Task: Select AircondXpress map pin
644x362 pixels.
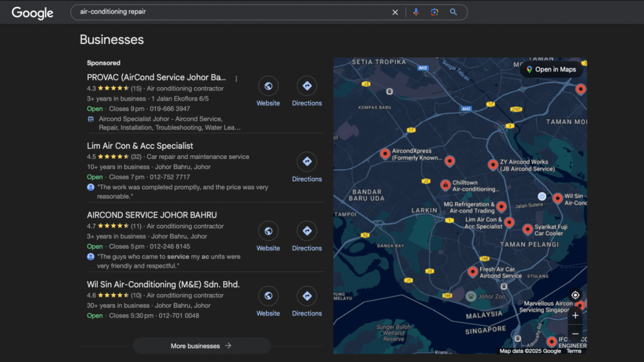Action: 385,153
